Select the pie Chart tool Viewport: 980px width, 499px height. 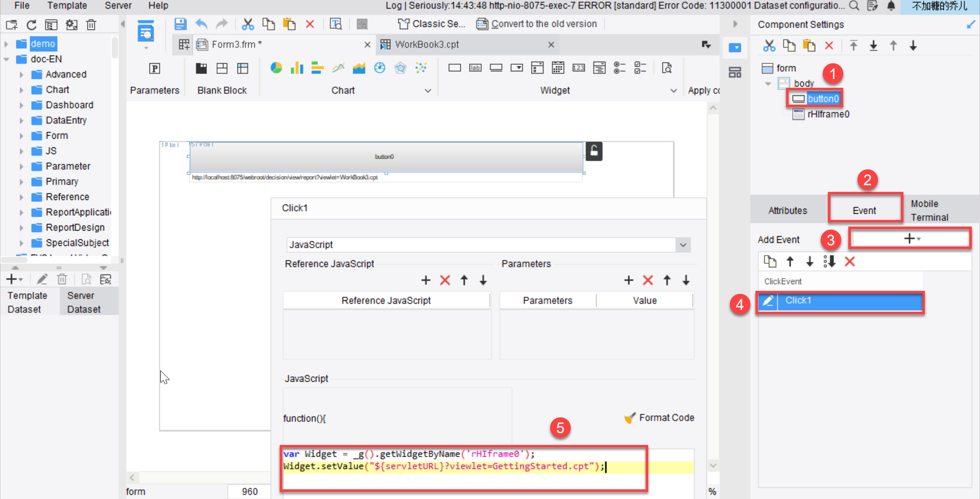pyautogui.click(x=276, y=68)
